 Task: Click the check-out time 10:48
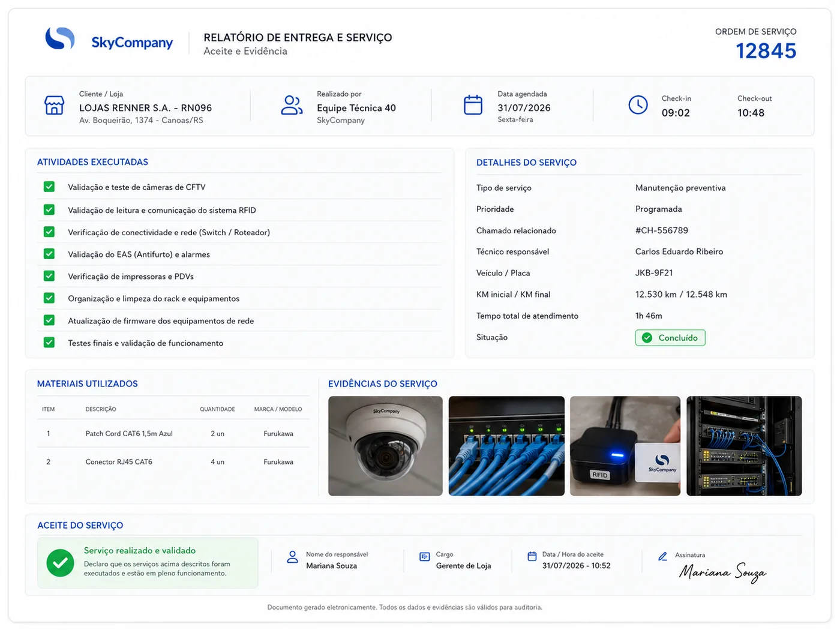pos(751,113)
